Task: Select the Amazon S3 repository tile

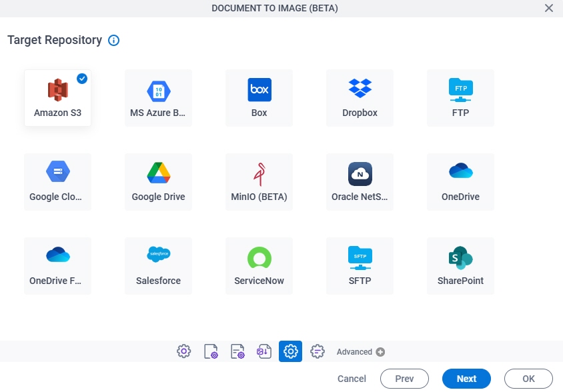Action: point(57,97)
